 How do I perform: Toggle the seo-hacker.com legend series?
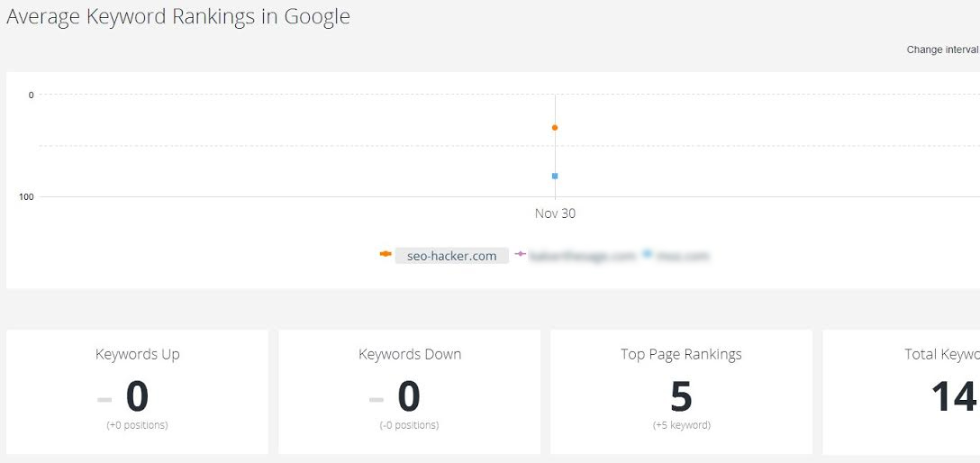[x=451, y=256]
